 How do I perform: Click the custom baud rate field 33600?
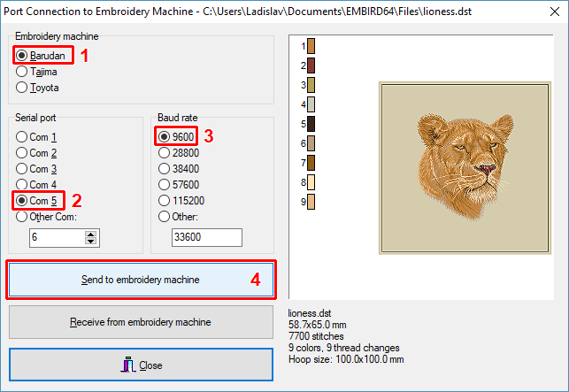(207, 237)
